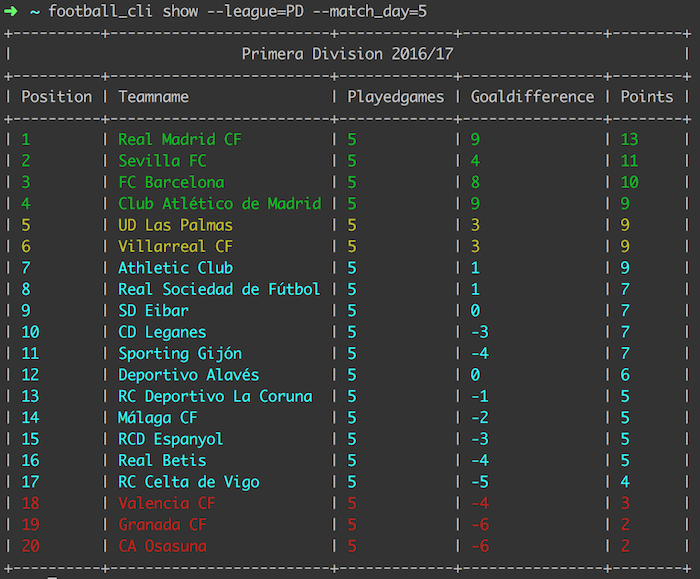Click Sevilla FC's goal difference 4

(475, 161)
